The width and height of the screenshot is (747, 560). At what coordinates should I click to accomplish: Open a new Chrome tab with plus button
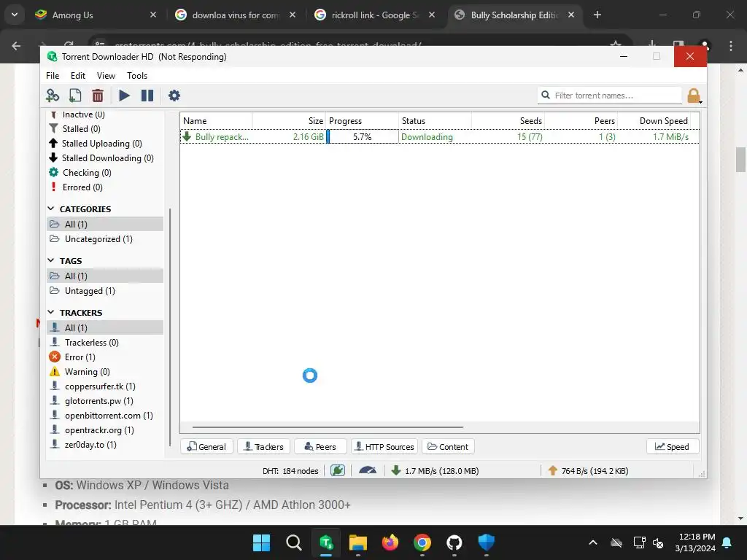(x=597, y=15)
